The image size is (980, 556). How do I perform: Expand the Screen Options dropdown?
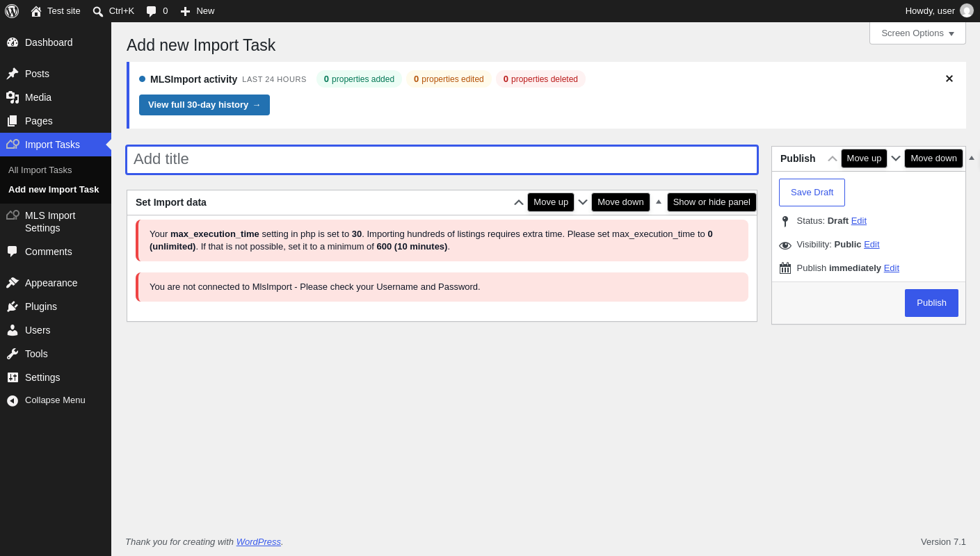coord(917,33)
